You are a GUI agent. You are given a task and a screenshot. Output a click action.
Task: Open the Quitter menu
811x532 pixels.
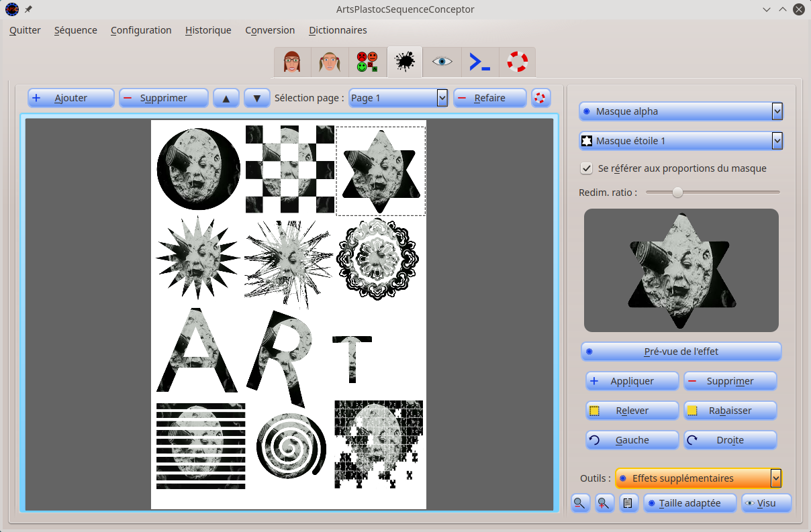pos(25,30)
